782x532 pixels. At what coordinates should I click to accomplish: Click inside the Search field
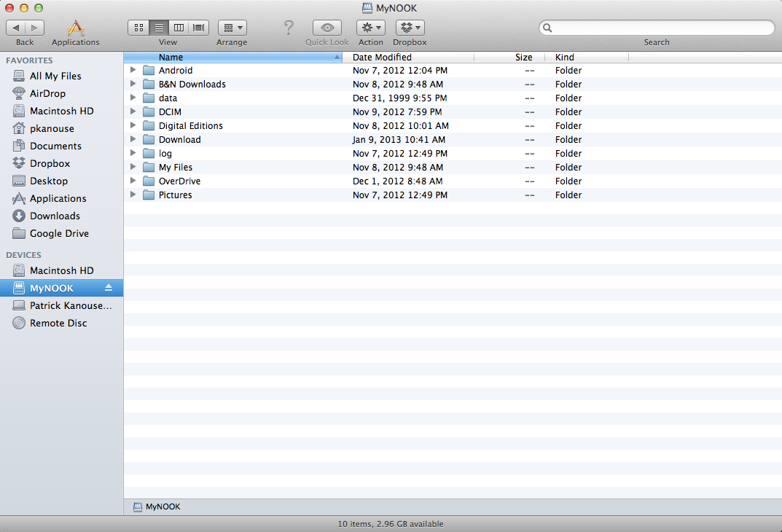click(657, 28)
